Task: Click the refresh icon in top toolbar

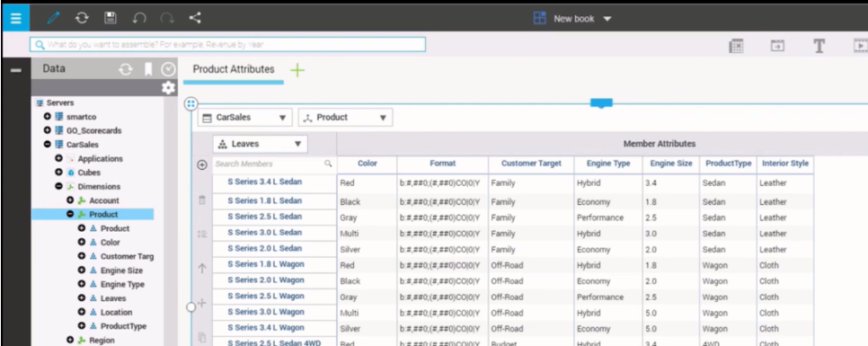Action: [x=82, y=18]
